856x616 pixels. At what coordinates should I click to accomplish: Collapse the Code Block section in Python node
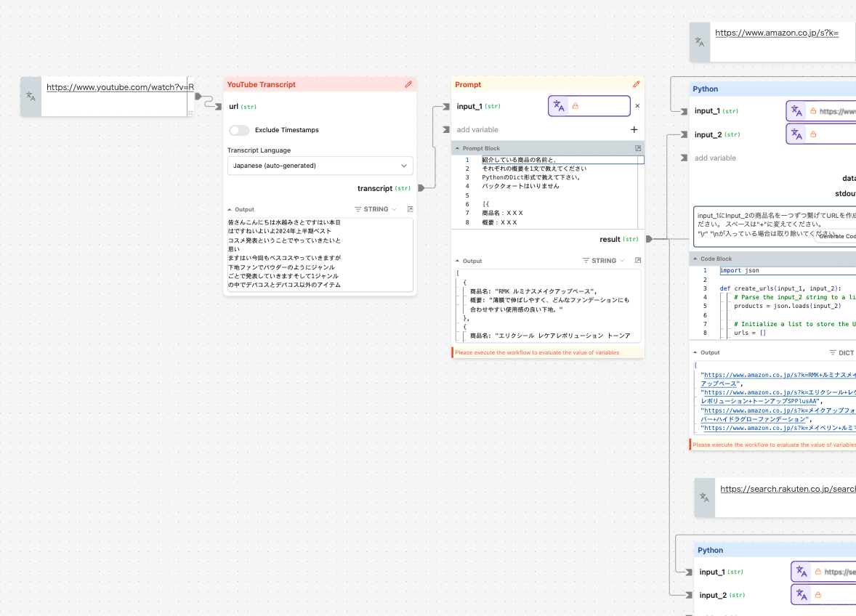tap(695, 259)
